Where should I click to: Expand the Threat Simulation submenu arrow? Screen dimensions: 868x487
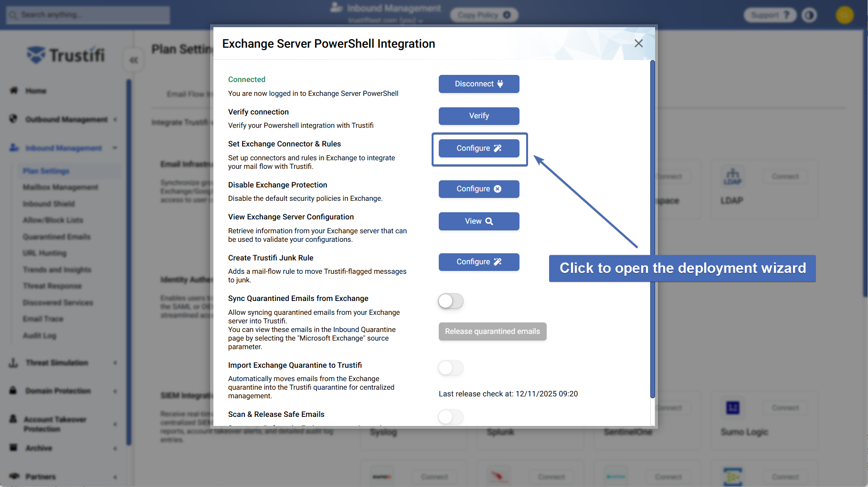[x=115, y=363]
